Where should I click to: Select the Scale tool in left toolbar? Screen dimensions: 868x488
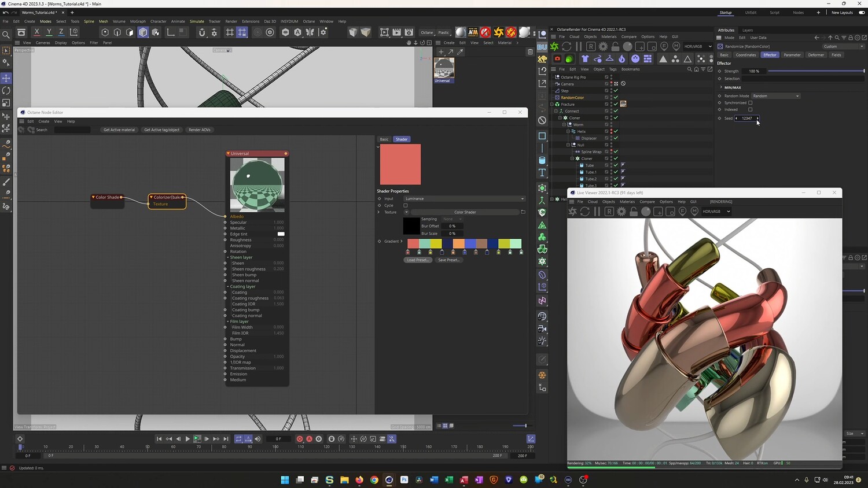(x=6, y=103)
